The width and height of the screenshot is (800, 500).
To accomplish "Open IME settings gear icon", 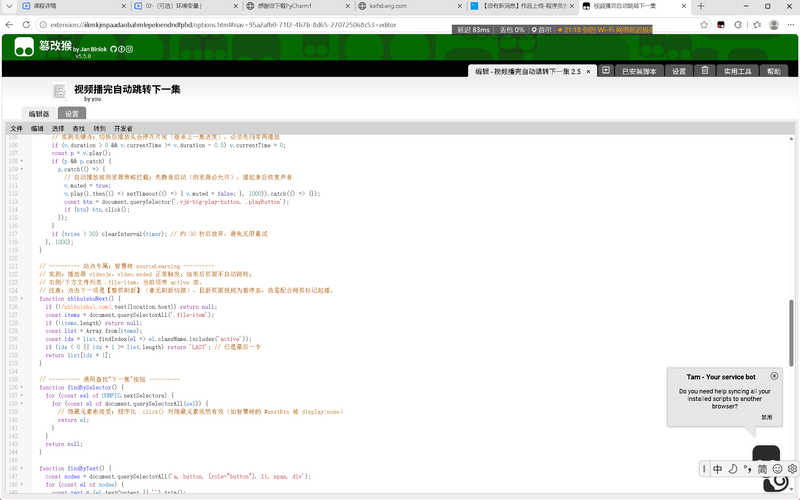I will (x=792, y=468).
